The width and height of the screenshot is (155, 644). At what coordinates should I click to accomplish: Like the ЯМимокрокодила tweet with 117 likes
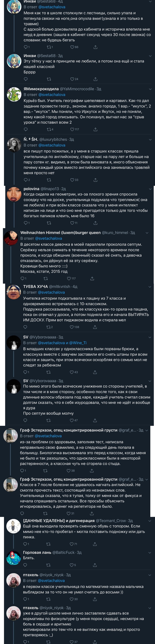pyautogui.click(x=72, y=129)
